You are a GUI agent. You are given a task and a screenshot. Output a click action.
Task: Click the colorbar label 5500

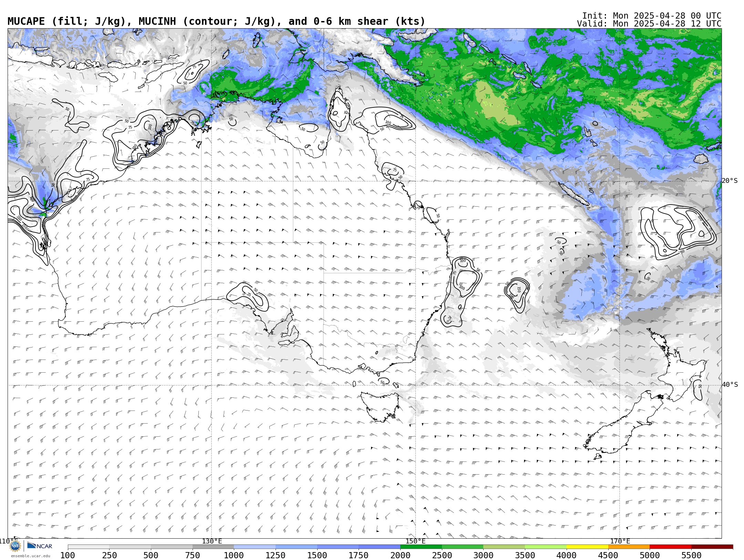pos(691,556)
